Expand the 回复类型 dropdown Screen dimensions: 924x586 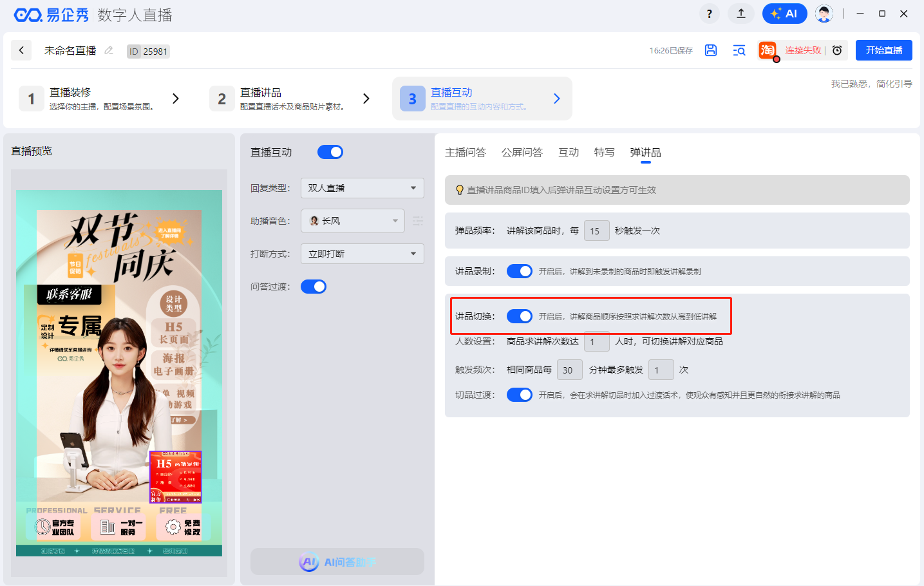point(362,188)
